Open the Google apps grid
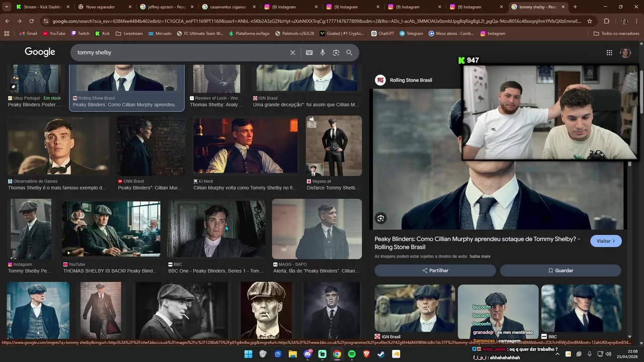 609,52
